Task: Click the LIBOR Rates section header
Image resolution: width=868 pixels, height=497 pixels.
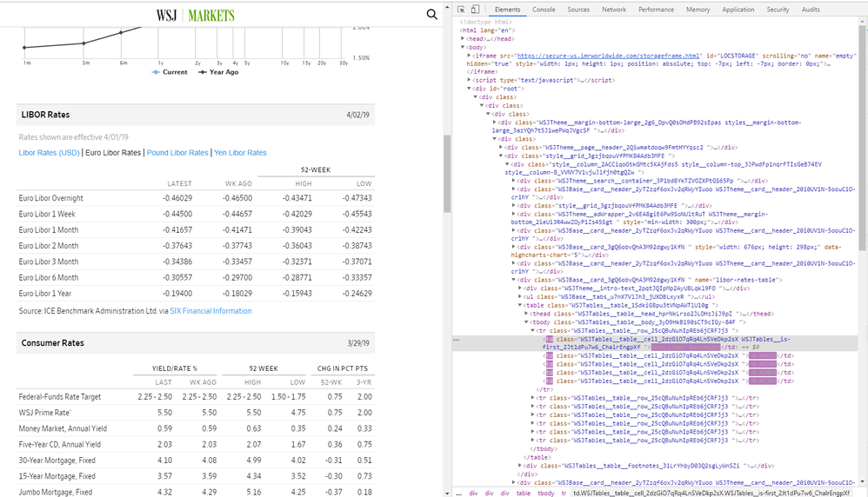Action: [196, 115]
